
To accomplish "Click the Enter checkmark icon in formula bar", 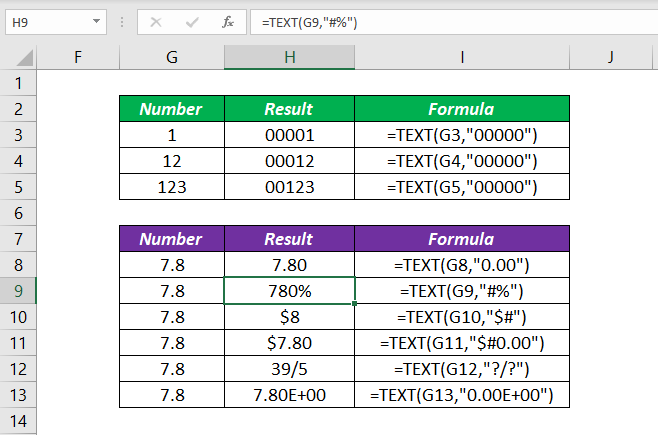I will 191,20.
